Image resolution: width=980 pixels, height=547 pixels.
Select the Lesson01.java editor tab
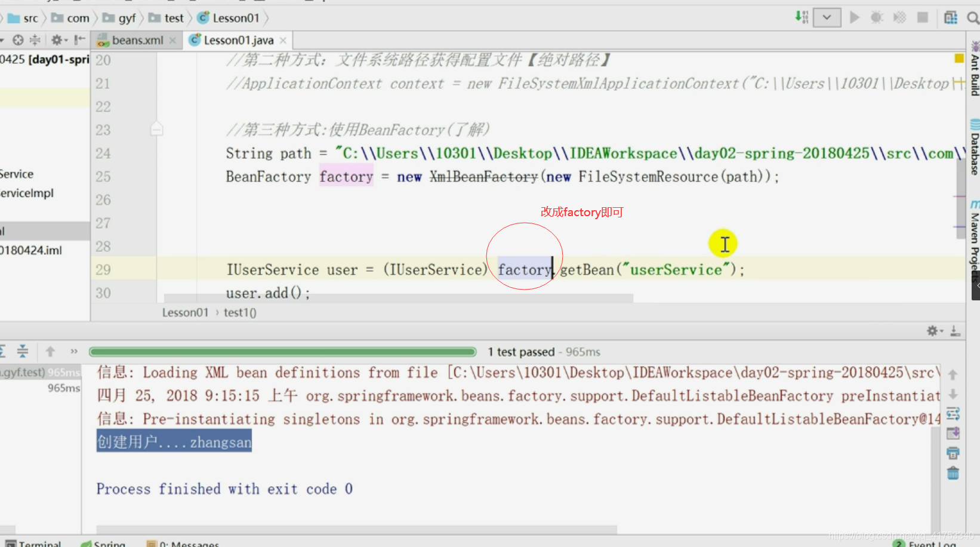238,40
